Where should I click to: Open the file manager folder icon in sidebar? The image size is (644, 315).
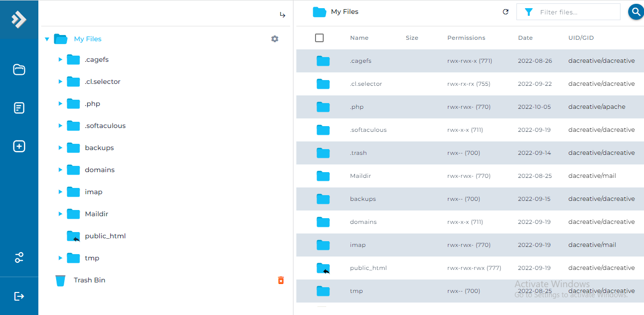(x=19, y=70)
